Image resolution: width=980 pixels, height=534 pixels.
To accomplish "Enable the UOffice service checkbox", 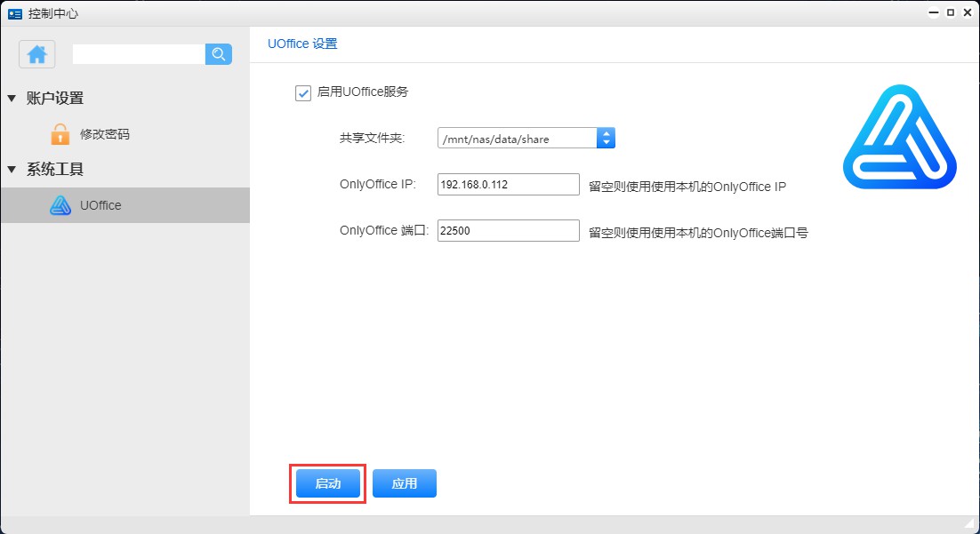I will coord(303,92).
